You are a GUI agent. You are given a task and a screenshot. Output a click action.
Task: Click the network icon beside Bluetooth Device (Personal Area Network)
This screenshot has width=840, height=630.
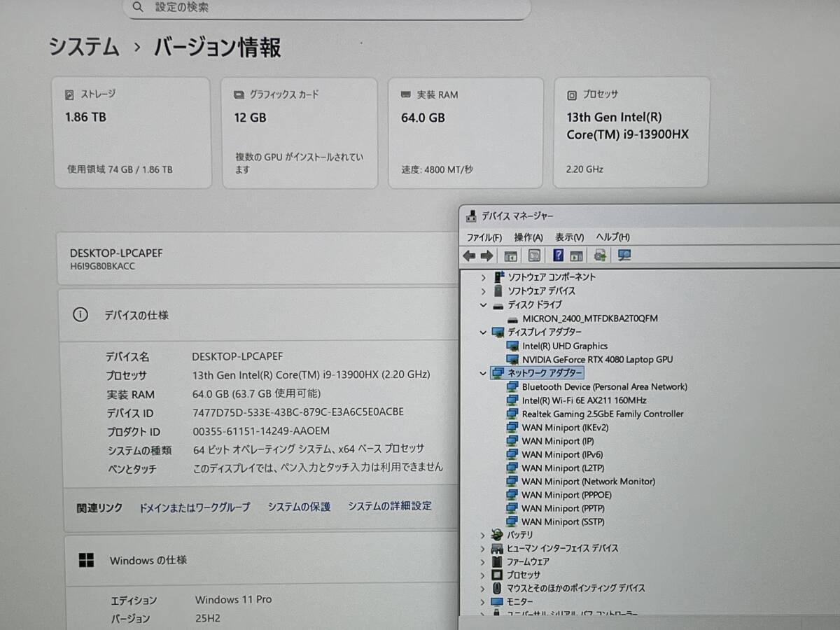pyautogui.click(x=513, y=386)
